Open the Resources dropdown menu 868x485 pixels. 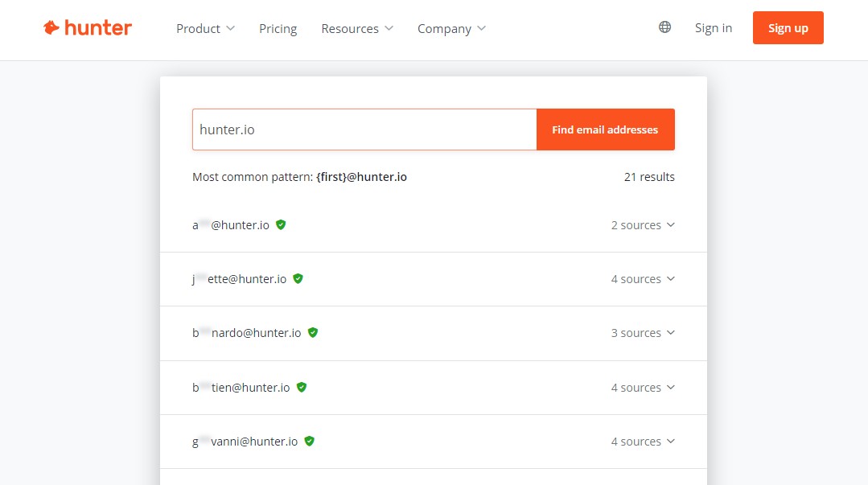(x=357, y=28)
